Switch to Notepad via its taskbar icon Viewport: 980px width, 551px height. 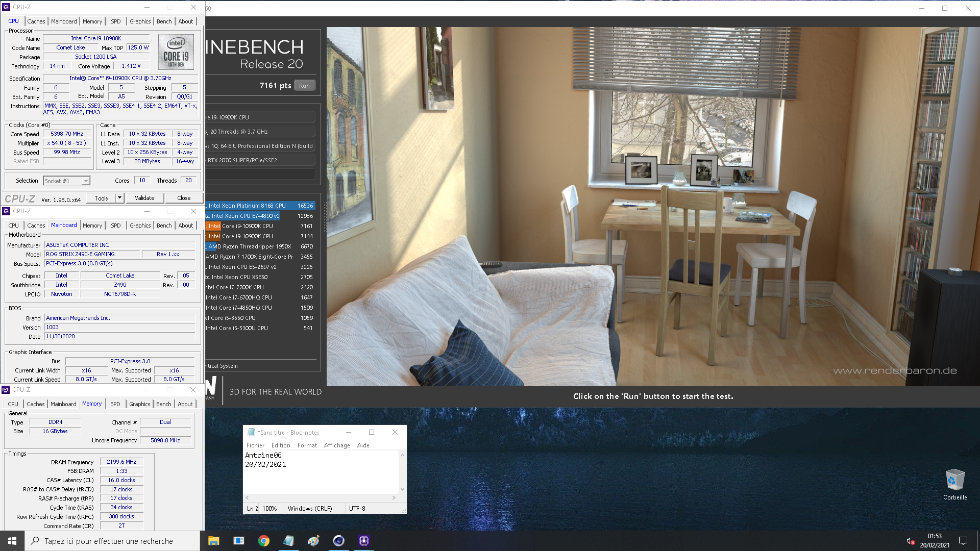288,541
